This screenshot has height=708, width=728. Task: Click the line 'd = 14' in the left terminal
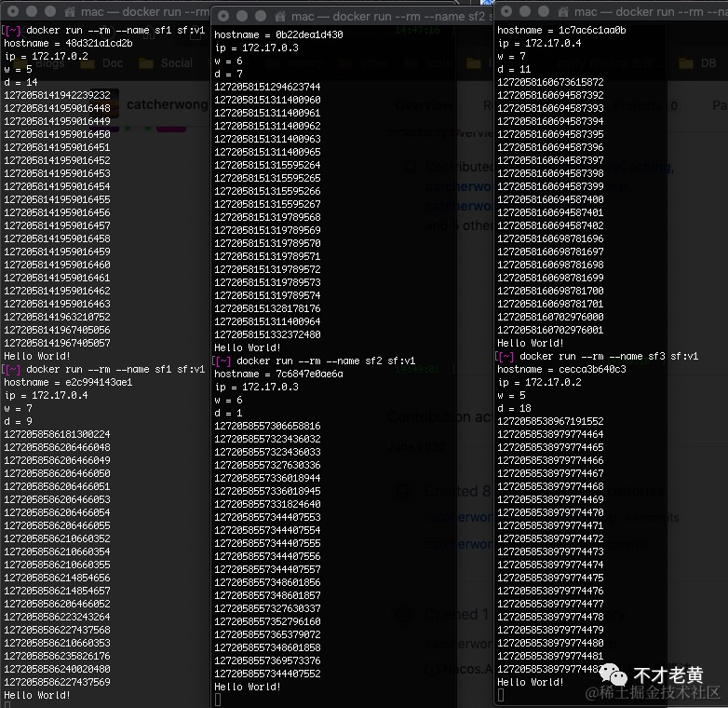20,82
